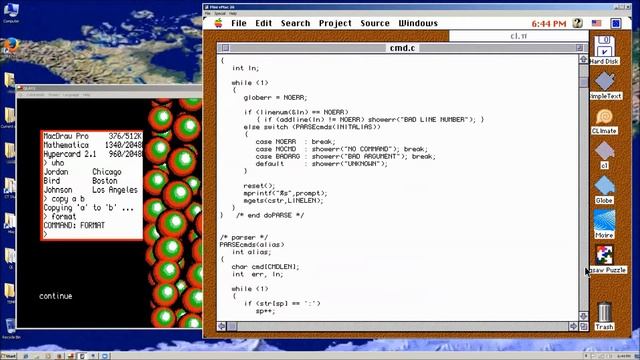The width and height of the screenshot is (640, 360).
Task: Click the horizontal scroll thumb in cmd.c
Action: 232,326
